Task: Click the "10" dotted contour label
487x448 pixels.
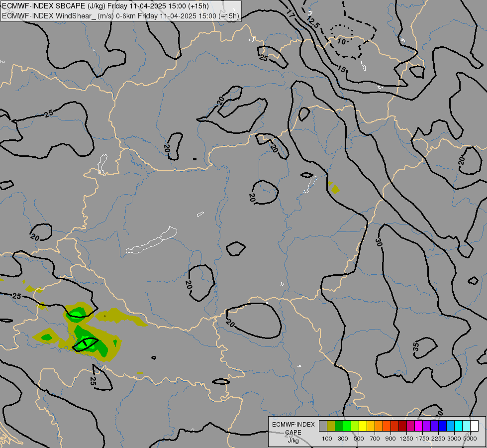Action: point(341,41)
